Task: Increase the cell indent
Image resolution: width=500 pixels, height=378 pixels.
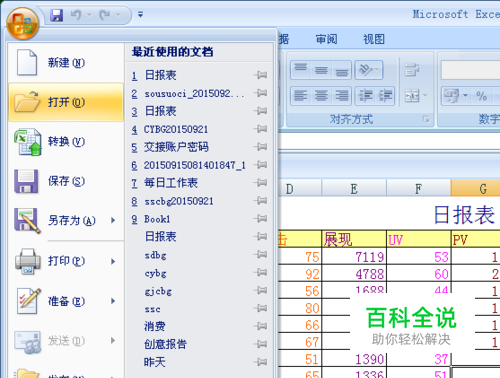Action: click(x=385, y=96)
